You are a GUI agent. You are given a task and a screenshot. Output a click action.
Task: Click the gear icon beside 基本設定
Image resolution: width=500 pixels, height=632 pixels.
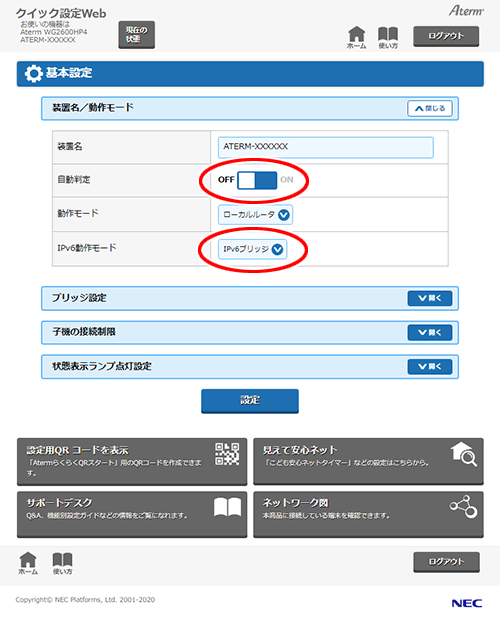pyautogui.click(x=33, y=74)
